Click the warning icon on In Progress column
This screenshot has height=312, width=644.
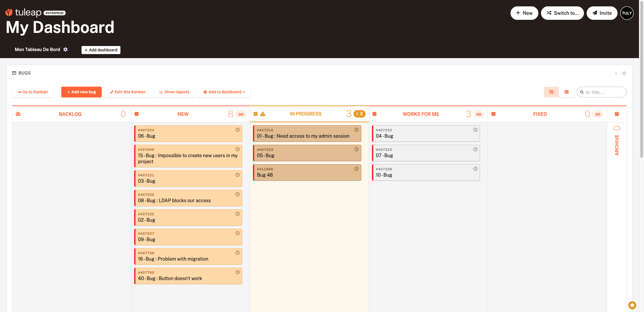tap(263, 114)
